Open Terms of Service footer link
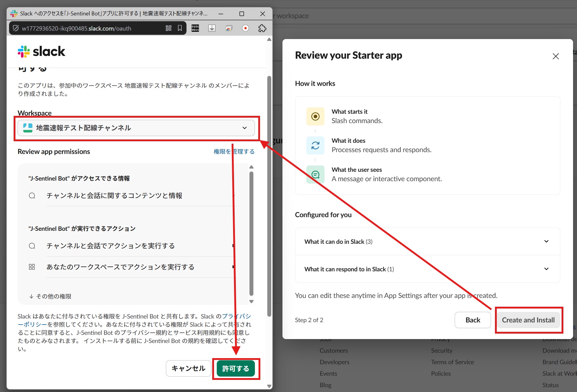The width and height of the screenshot is (577, 392). [x=452, y=362]
